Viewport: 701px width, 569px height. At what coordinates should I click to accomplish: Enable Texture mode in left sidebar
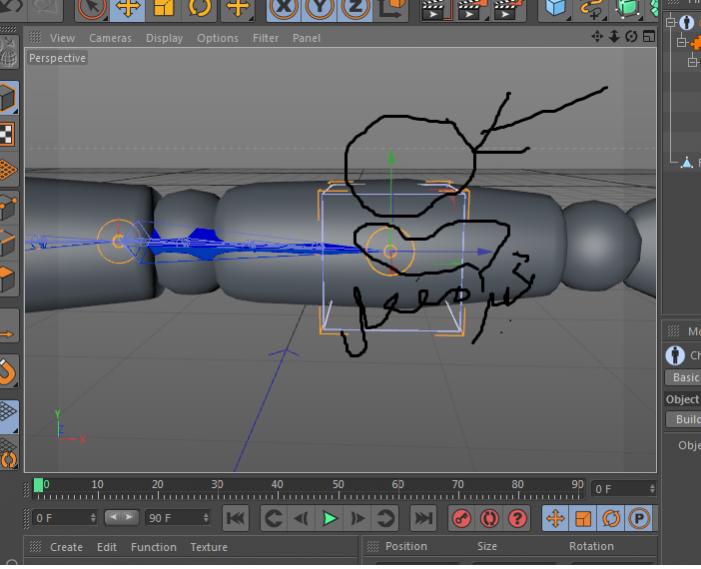[6, 134]
